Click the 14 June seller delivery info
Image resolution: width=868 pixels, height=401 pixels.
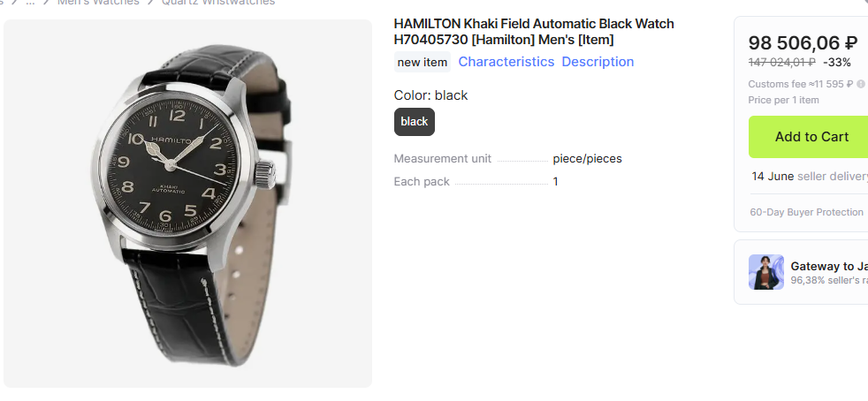[x=810, y=177]
